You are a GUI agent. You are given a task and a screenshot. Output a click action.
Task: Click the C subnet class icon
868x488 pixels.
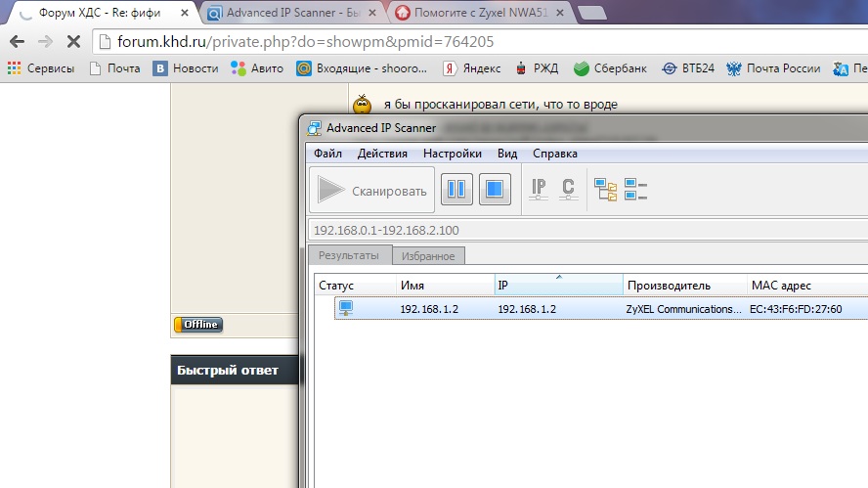click(568, 190)
